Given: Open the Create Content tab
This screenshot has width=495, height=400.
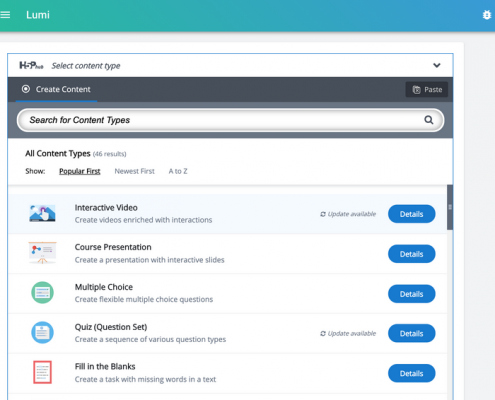Looking at the screenshot, I should pyautogui.click(x=56, y=89).
